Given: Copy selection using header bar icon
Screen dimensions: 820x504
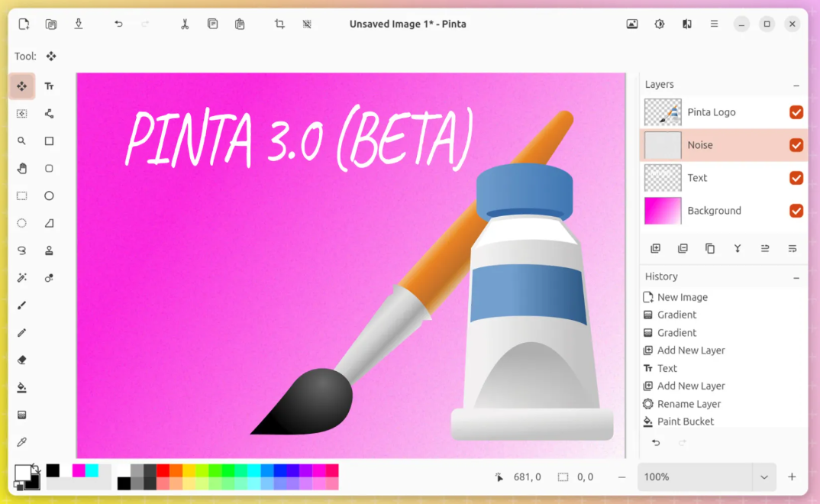Looking at the screenshot, I should (x=212, y=24).
